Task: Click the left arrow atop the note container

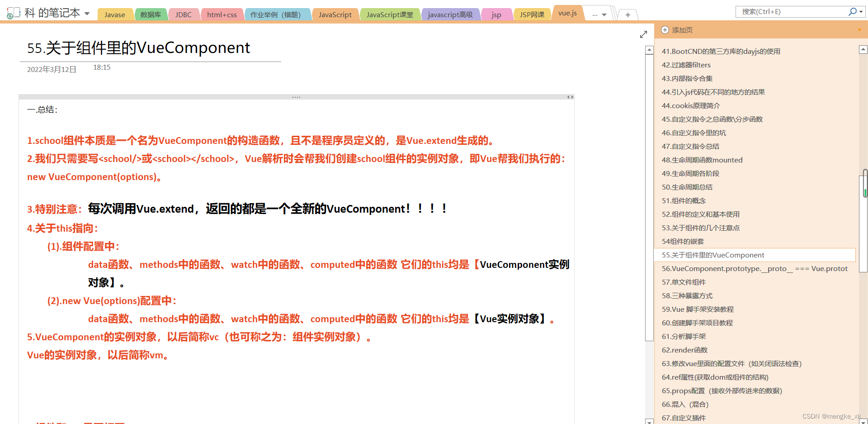Action: 568,96
